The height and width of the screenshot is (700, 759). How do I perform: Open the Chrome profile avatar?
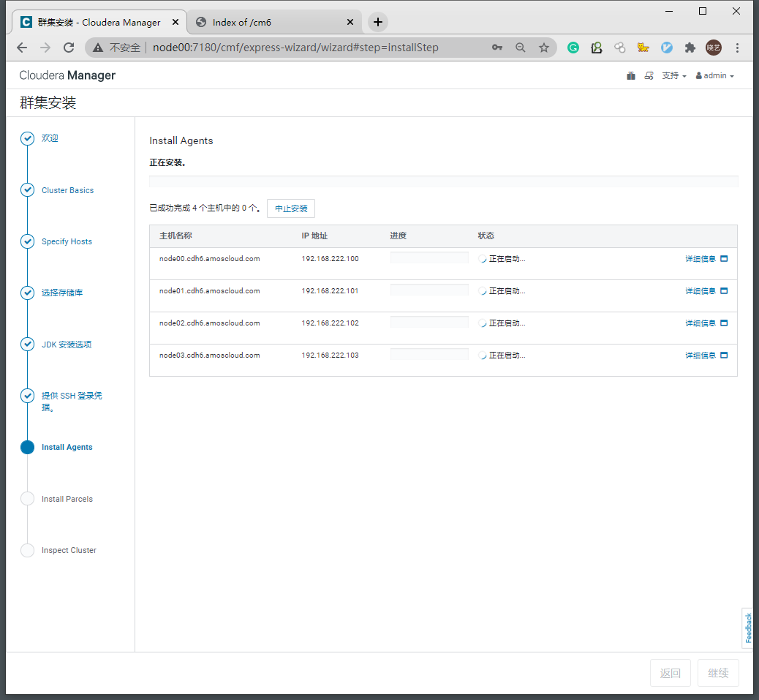(x=714, y=48)
